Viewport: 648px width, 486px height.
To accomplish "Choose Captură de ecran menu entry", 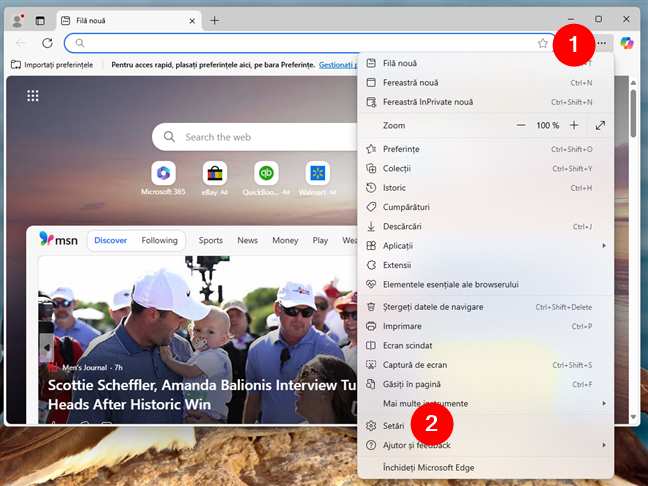I will pyautogui.click(x=485, y=365).
